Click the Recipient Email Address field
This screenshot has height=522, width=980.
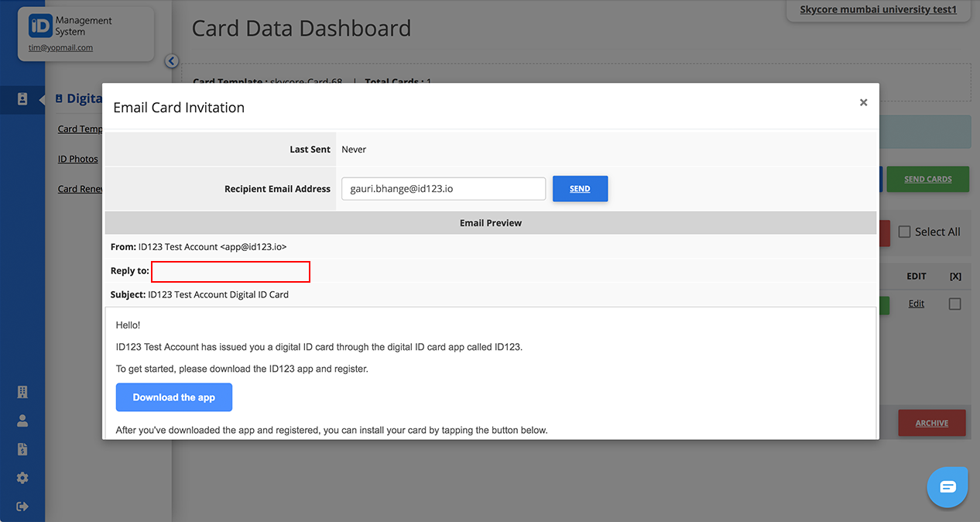click(444, 189)
